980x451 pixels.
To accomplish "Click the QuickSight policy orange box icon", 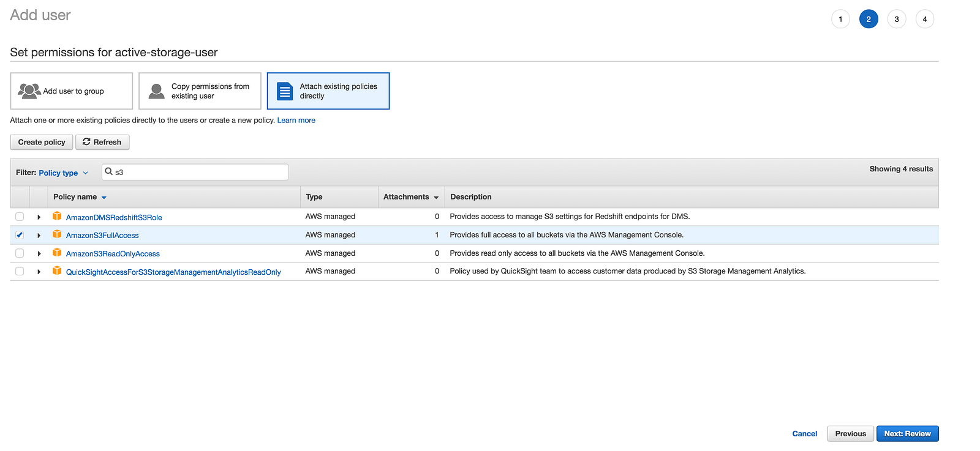I will coord(57,271).
